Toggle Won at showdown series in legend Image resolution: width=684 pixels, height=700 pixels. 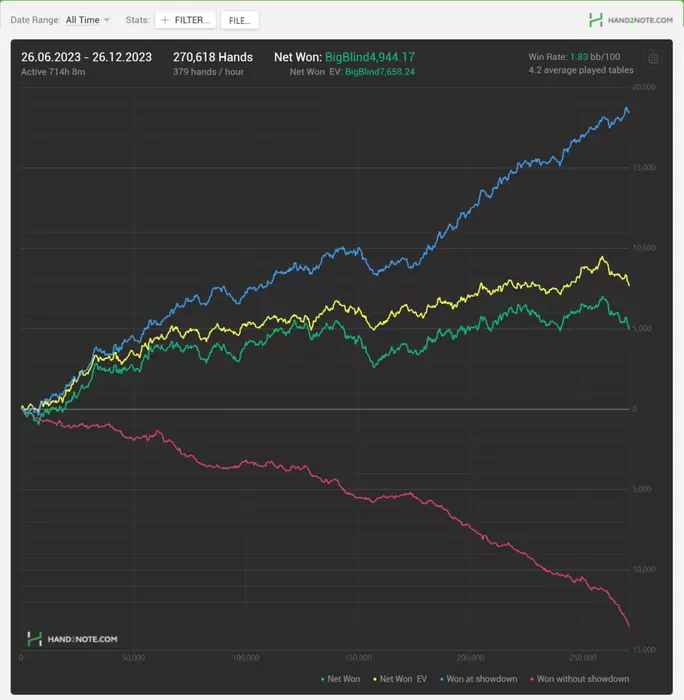point(478,679)
